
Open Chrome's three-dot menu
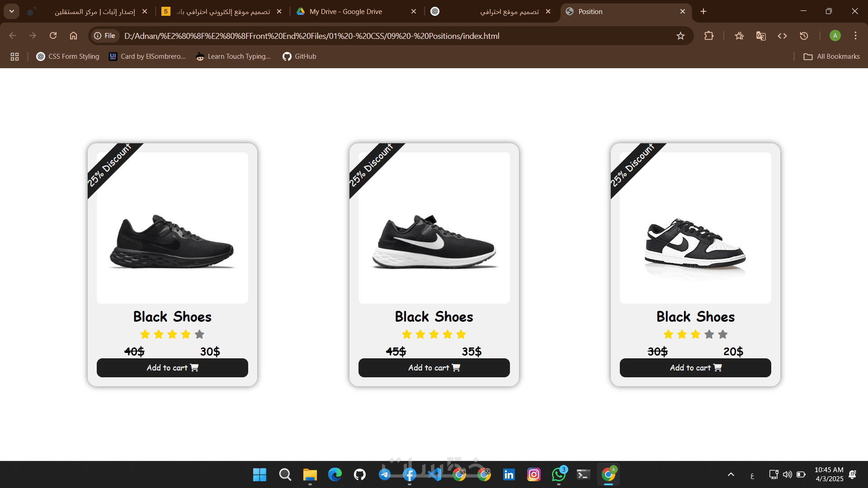pos(855,36)
